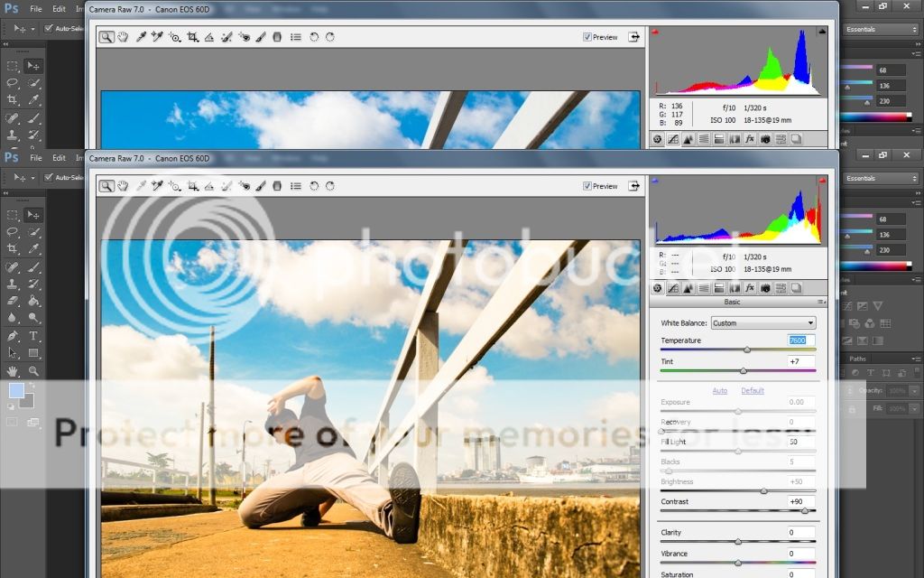Pick Paint Bucket tool in lower Photoshop toolbox
Image resolution: width=924 pixels, height=578 pixels.
click(x=33, y=301)
